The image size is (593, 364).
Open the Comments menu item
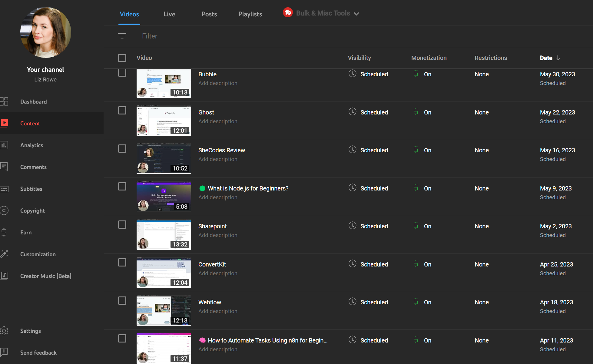click(x=33, y=167)
